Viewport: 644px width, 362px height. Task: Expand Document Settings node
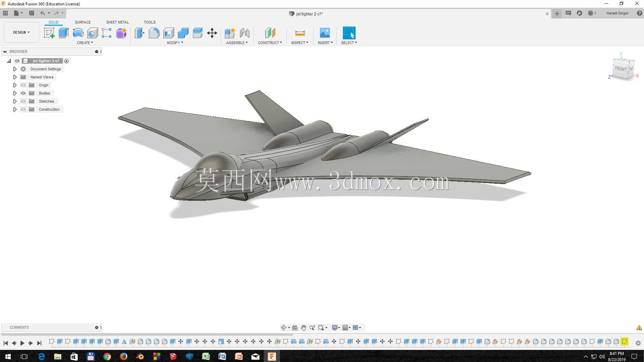coord(15,69)
